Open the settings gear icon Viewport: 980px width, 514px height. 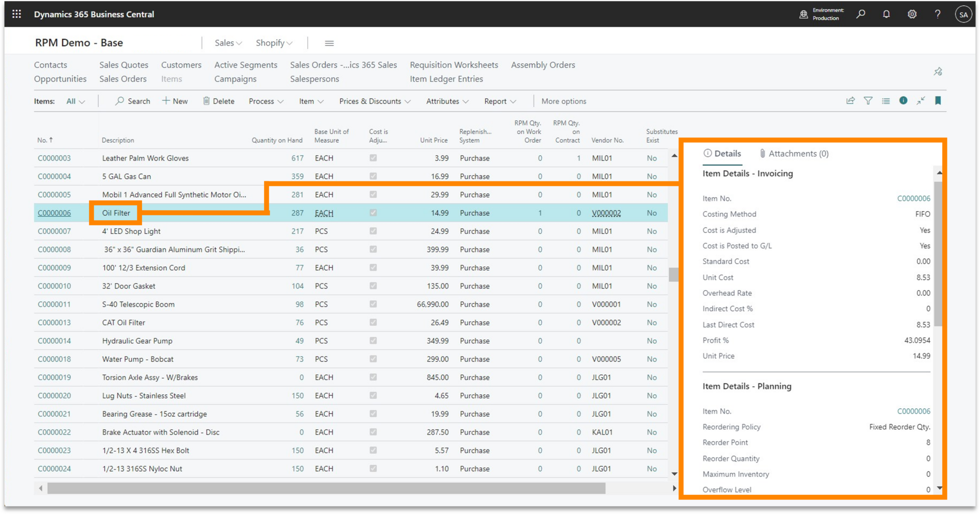click(912, 14)
